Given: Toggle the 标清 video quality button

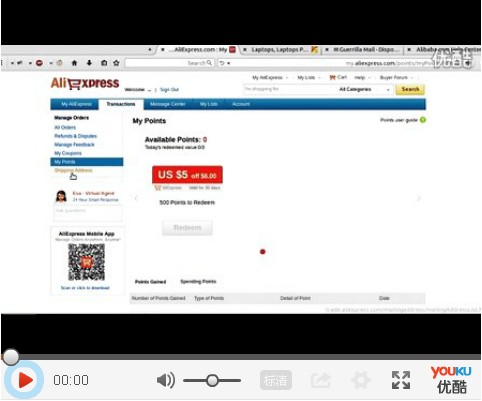Looking at the screenshot, I should [276, 380].
